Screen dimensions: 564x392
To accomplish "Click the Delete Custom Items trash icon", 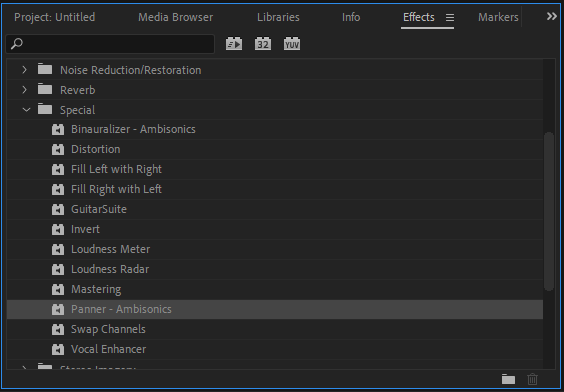I will tap(532, 379).
